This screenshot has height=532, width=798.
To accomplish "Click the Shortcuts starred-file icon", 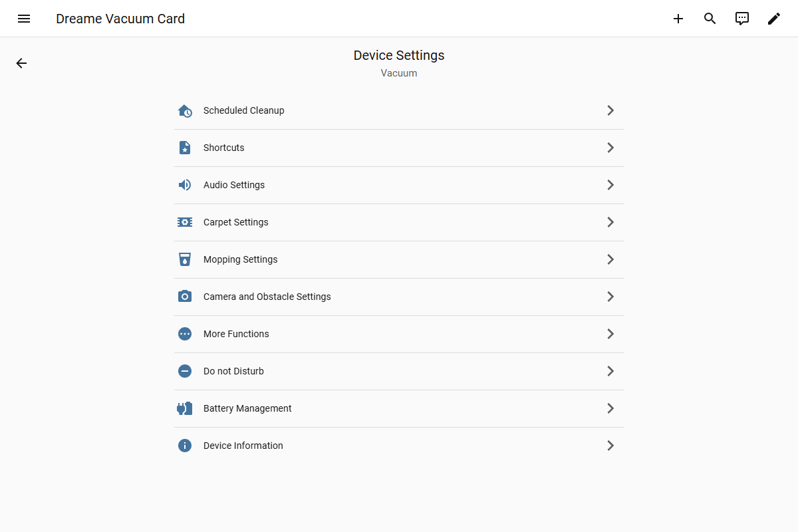I will [x=185, y=148].
